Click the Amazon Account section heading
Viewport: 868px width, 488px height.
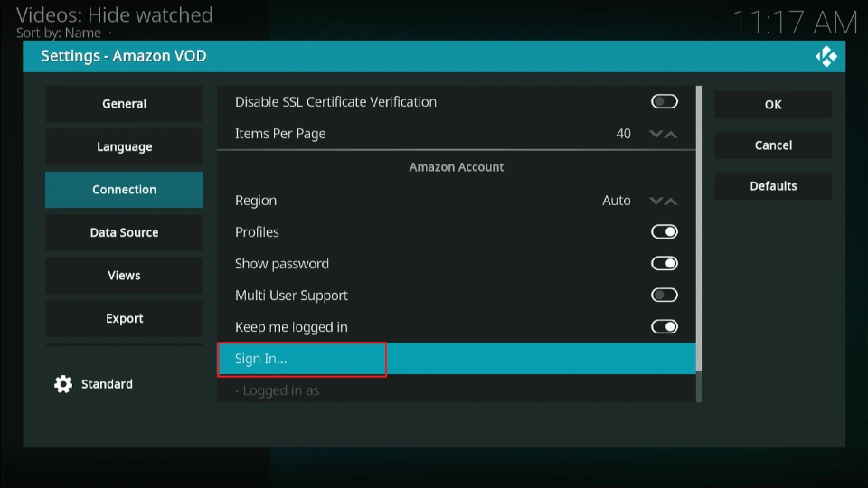click(x=456, y=167)
